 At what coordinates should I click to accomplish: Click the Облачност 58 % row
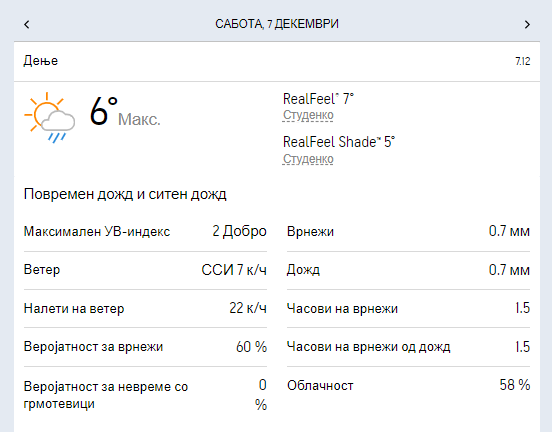(408, 386)
